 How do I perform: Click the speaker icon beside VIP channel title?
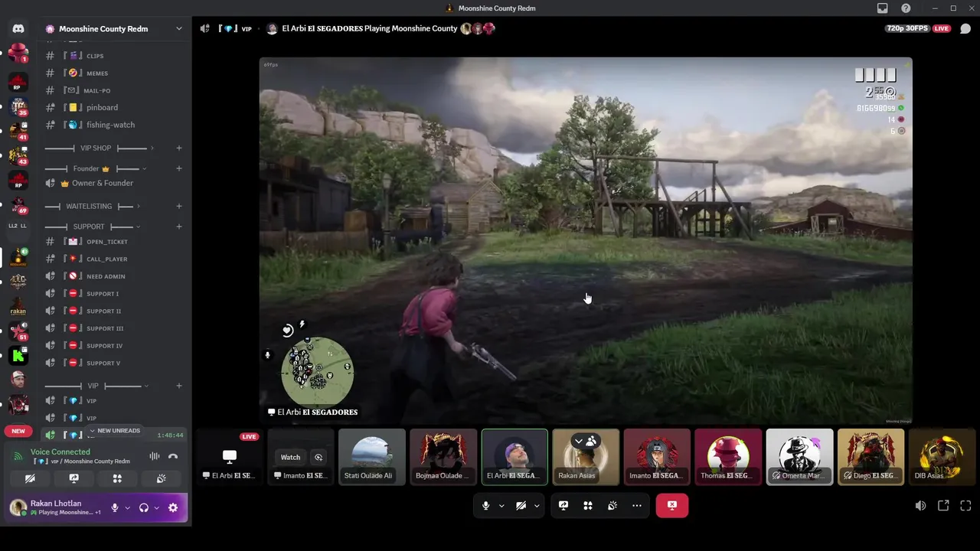pos(204,28)
